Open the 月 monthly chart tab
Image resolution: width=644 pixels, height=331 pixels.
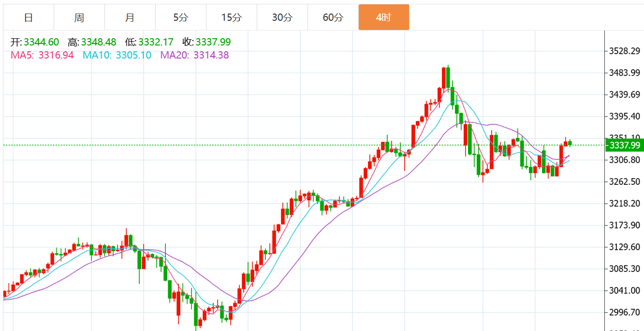click(130, 17)
